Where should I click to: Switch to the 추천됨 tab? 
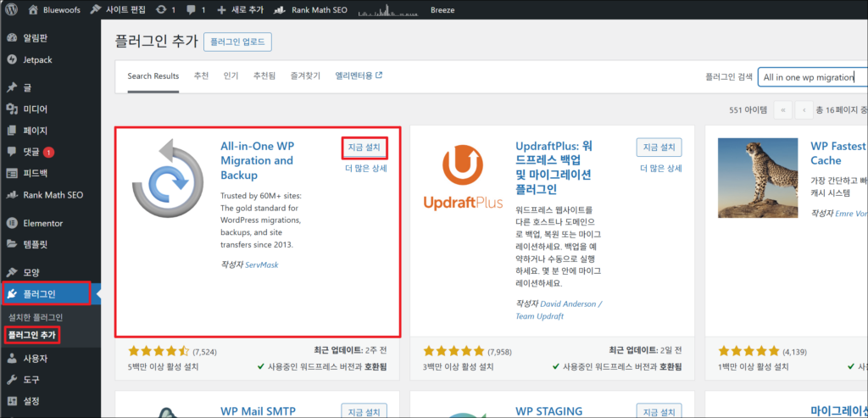coord(264,75)
